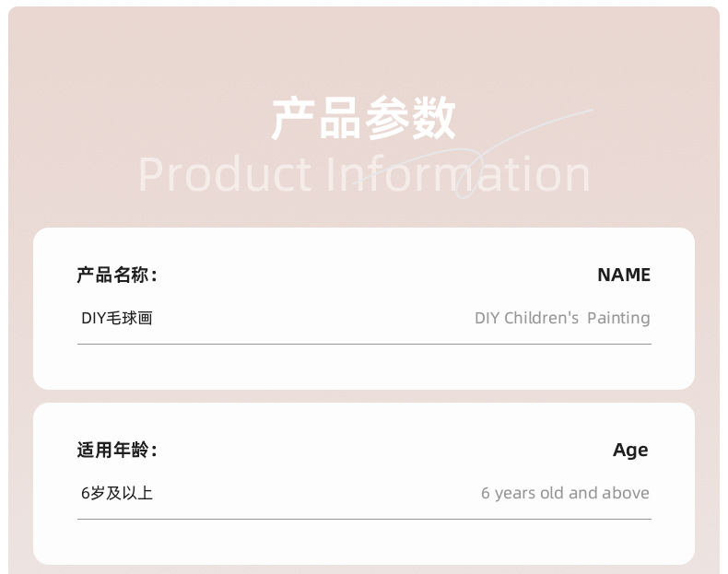Click the 产品名称 label
The image size is (728, 574).
point(117,275)
